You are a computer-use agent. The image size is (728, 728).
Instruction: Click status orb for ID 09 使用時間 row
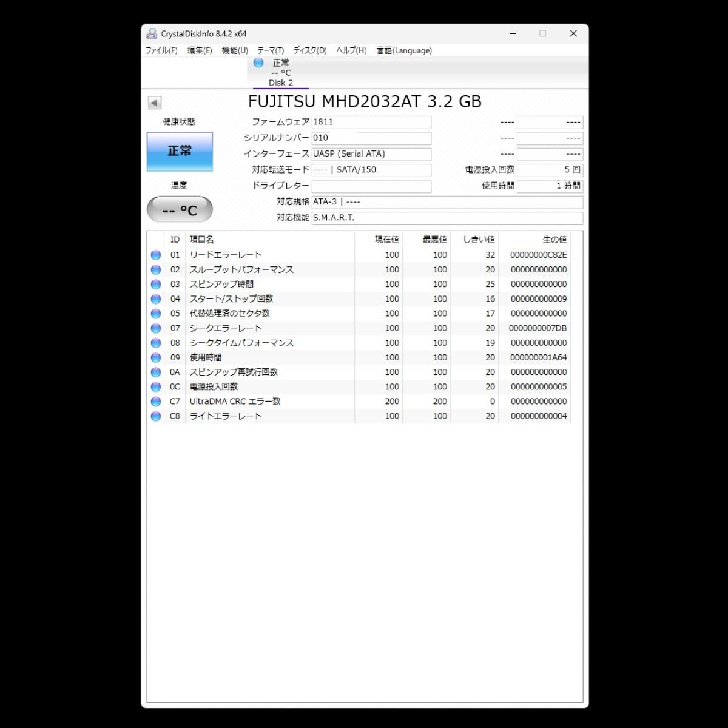(156, 358)
